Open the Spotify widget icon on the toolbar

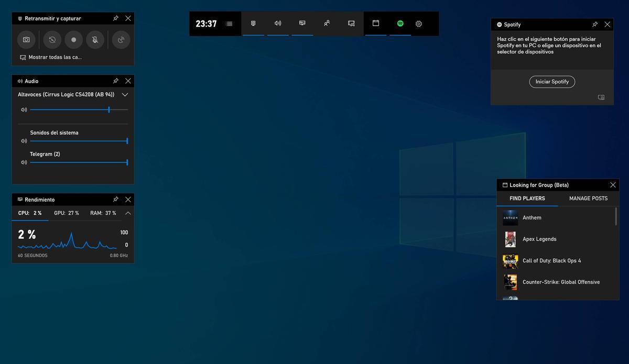pyautogui.click(x=398, y=23)
